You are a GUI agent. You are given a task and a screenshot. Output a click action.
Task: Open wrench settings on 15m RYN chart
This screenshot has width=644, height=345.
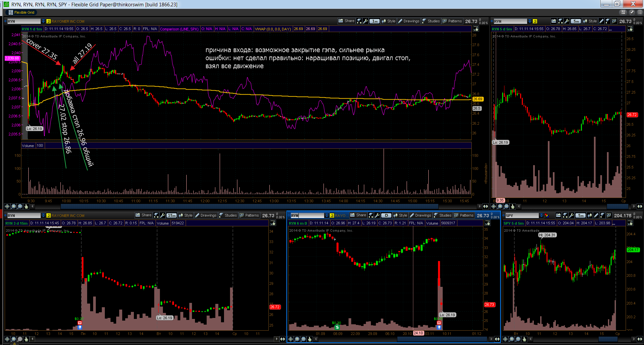tap(163, 215)
